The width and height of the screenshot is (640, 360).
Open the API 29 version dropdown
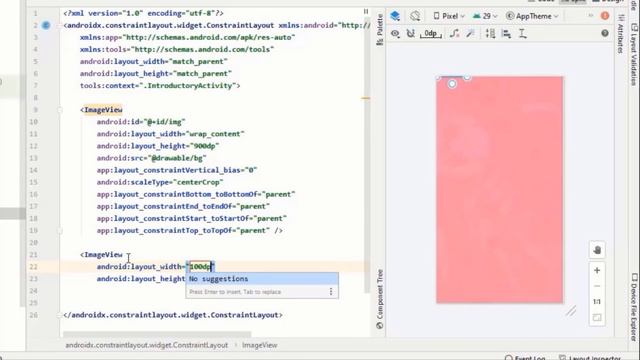click(x=485, y=16)
